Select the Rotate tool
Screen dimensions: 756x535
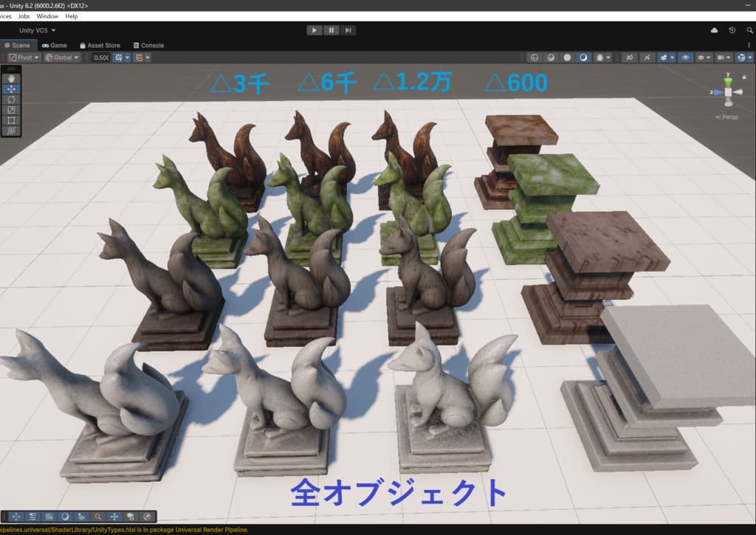point(11,100)
